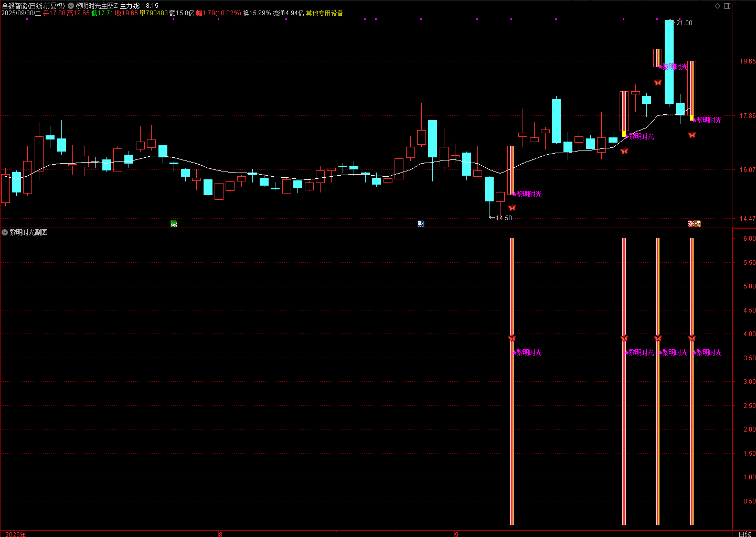Image resolution: width=756 pixels, height=537 pixels.
Task: Click the 幅1.79(10.02%) change readout
Action: (218, 13)
